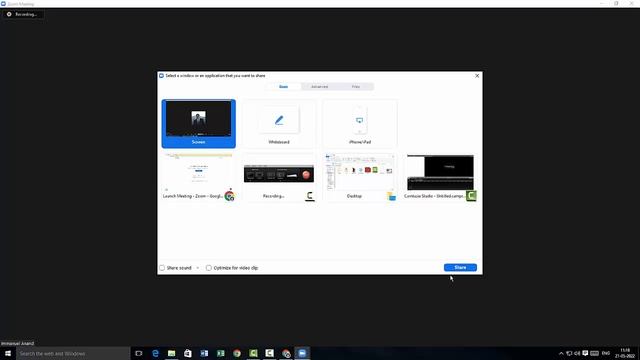Viewport: 640px width, 360px height.
Task: Choose the Whiteboard pencil icon
Action: point(279,120)
